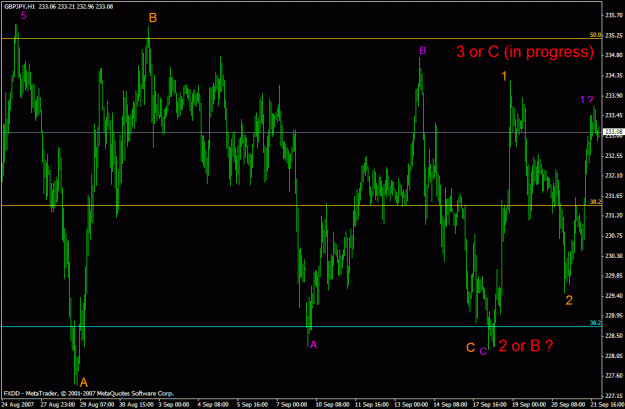
Task: Click price axis value 228.50
Action: [614, 336]
